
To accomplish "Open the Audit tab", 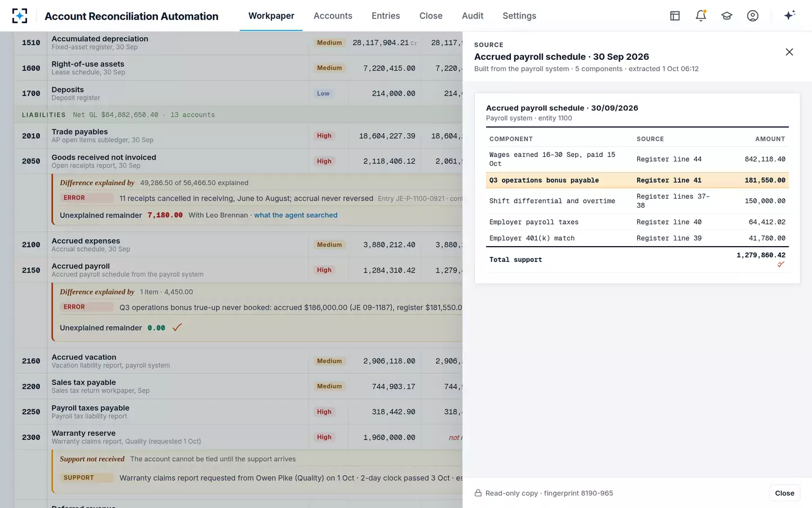I will (473, 16).
